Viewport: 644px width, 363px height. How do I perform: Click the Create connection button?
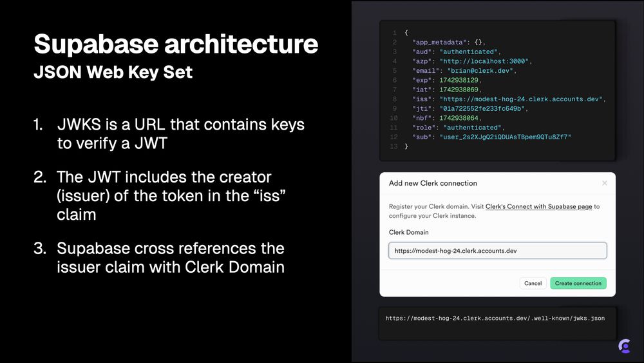pos(578,283)
